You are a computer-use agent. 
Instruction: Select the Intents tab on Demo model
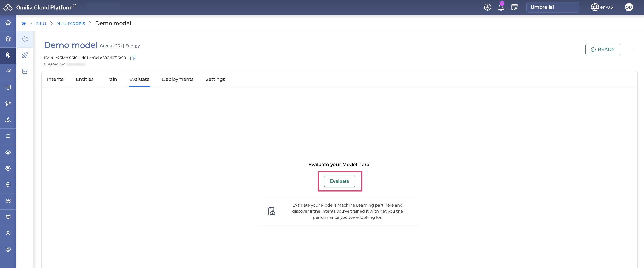pos(55,79)
